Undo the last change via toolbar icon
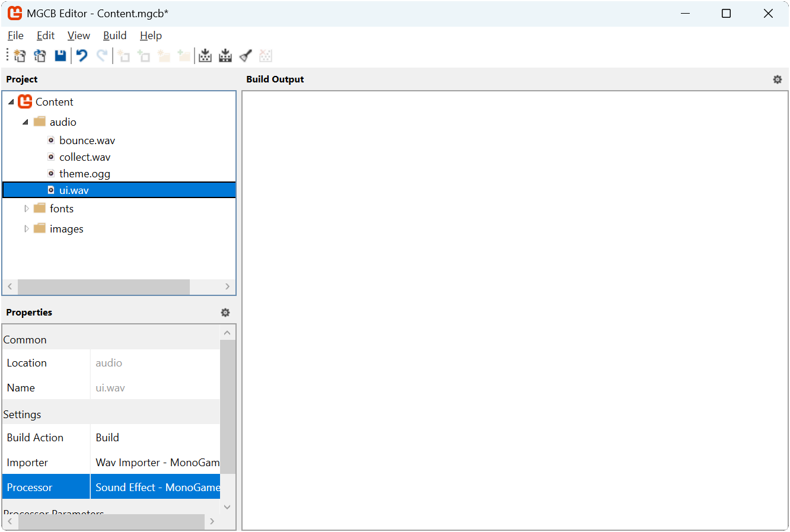The image size is (790, 532). [81, 55]
